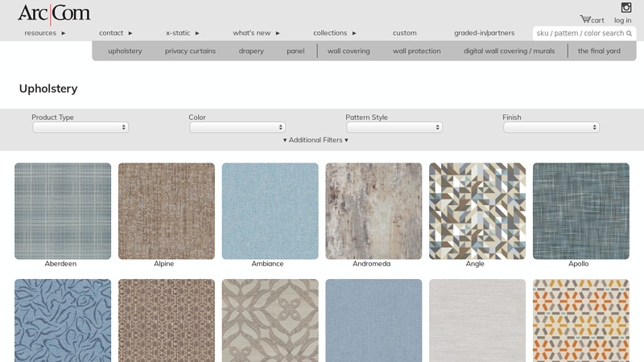Open digital wall covering / murals
The height and width of the screenshot is (362, 644).
click(x=509, y=51)
